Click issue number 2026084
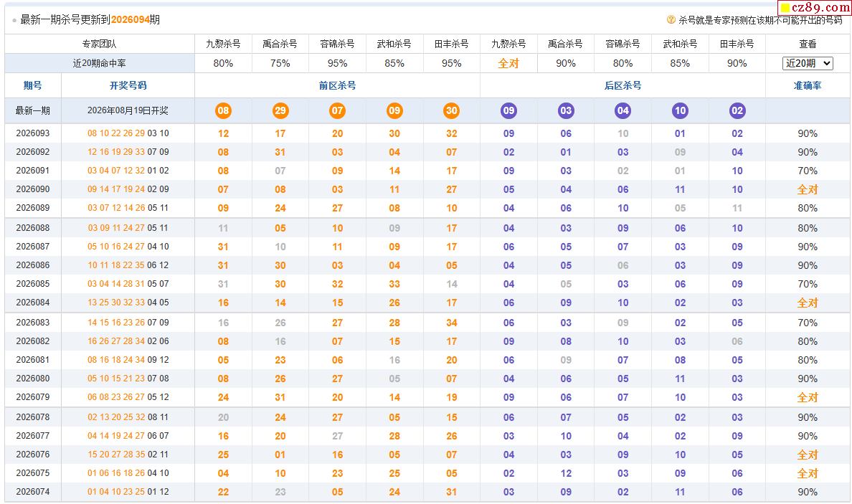Image resolution: width=852 pixels, height=504 pixels. (32, 302)
